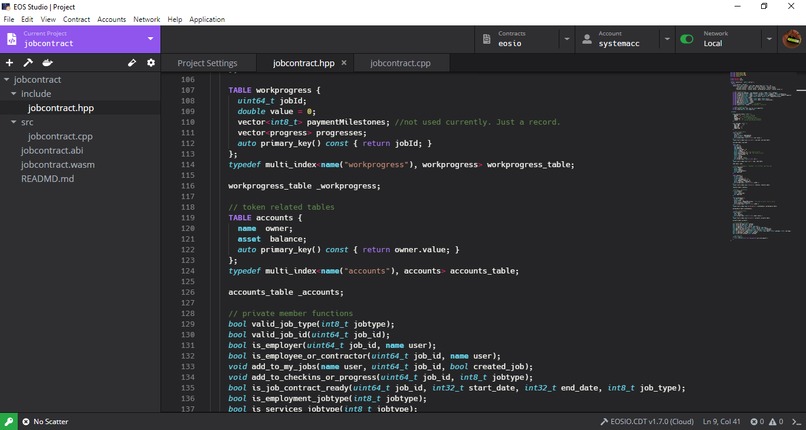
Task: Open jobcontract.abi in the file tree
Action: tap(52, 151)
